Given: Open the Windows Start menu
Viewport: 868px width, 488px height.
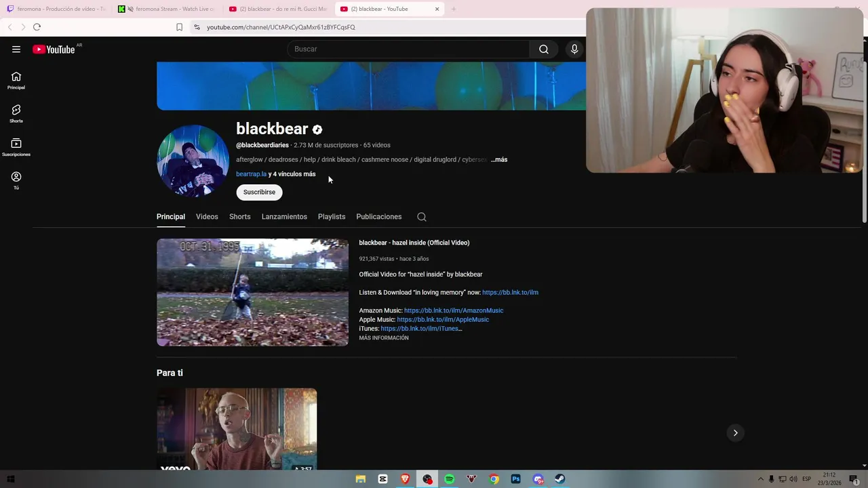Looking at the screenshot, I should click(x=10, y=479).
